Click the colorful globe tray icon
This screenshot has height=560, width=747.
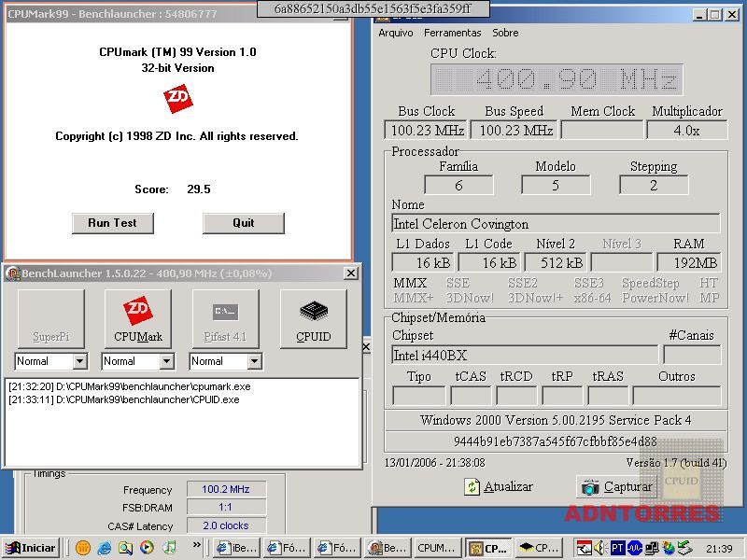(x=668, y=548)
